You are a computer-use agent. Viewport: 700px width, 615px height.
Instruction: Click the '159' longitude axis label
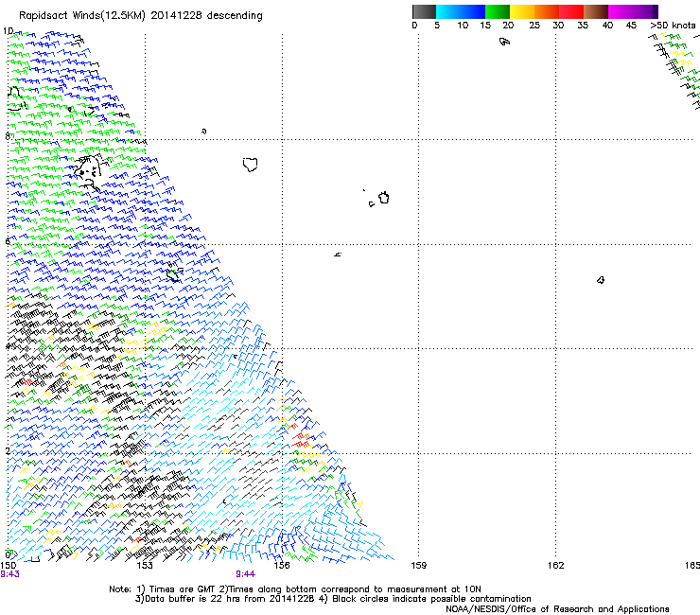coord(418,566)
